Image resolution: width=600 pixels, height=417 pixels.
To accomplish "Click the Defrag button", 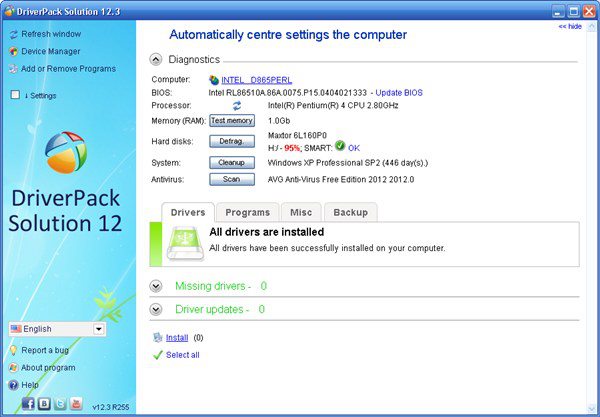I will click(x=232, y=141).
